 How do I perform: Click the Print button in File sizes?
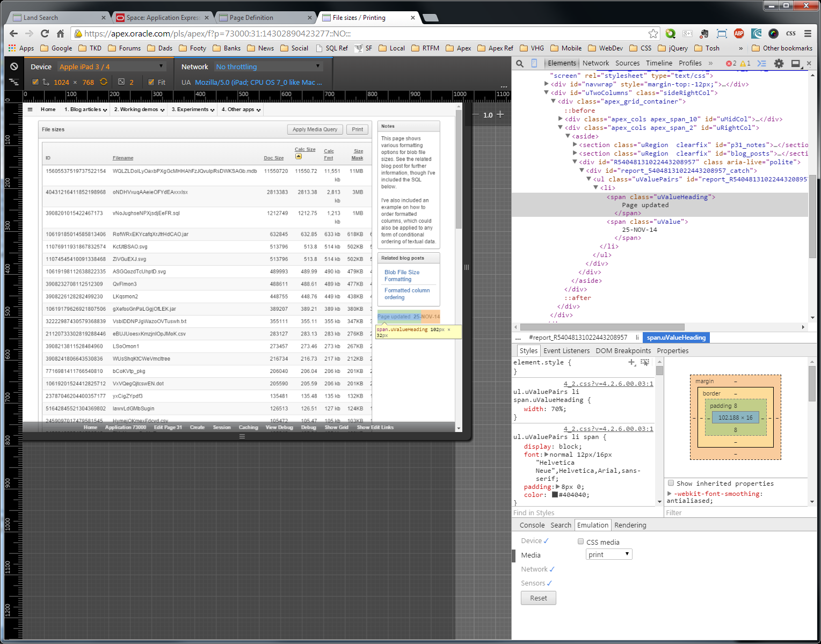[x=358, y=129]
